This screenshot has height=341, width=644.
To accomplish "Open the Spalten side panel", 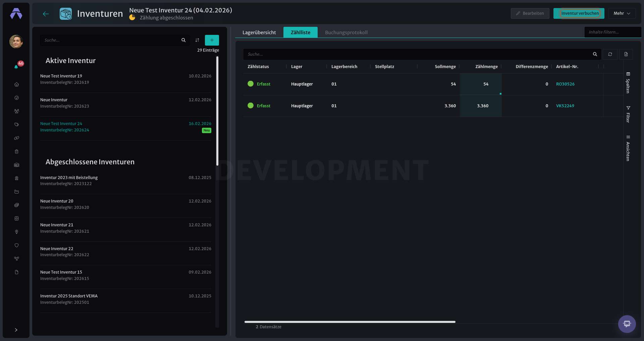I will 628,82.
